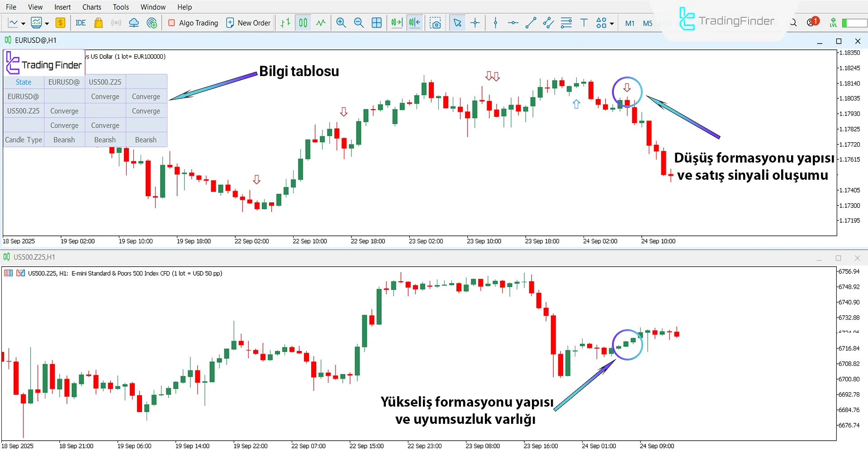This screenshot has height=451, width=868.
Task: Zoom out on the chart
Action: (359, 23)
